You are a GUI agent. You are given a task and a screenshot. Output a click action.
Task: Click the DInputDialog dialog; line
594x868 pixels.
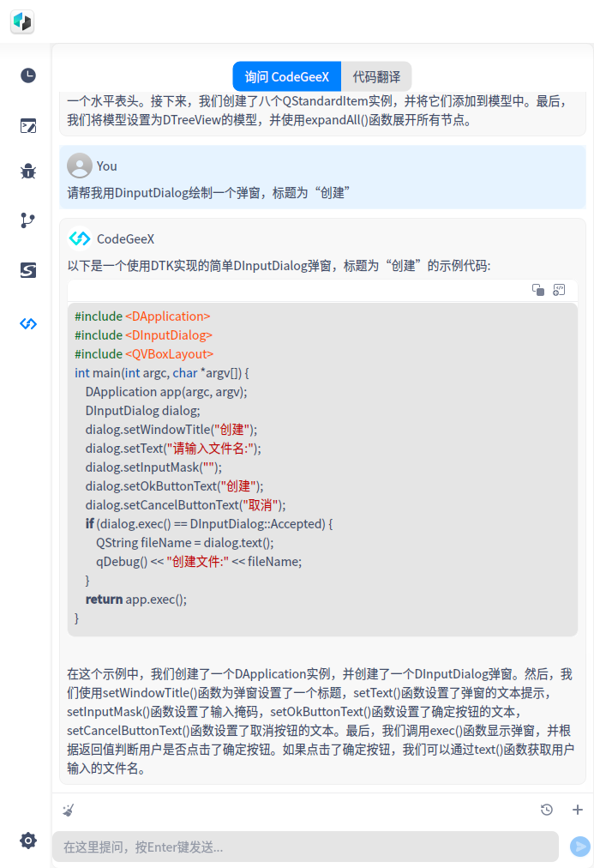pyautogui.click(x=142, y=410)
